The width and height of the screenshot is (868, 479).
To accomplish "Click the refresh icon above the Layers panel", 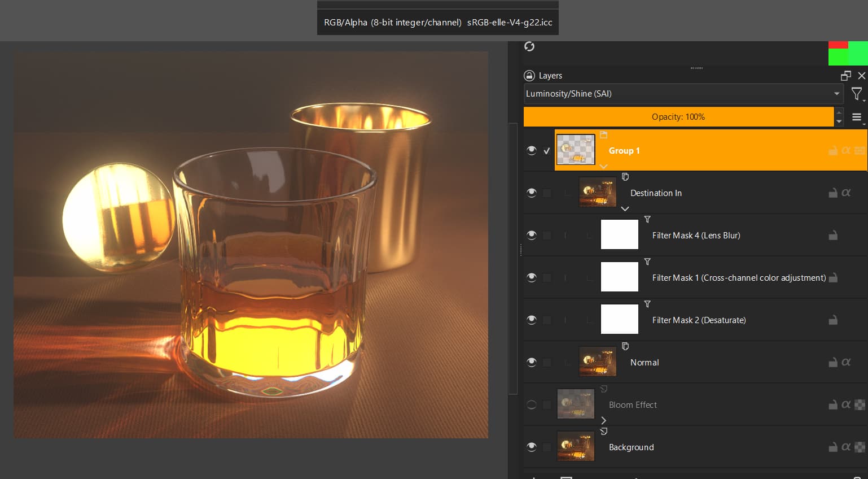I will (x=529, y=46).
